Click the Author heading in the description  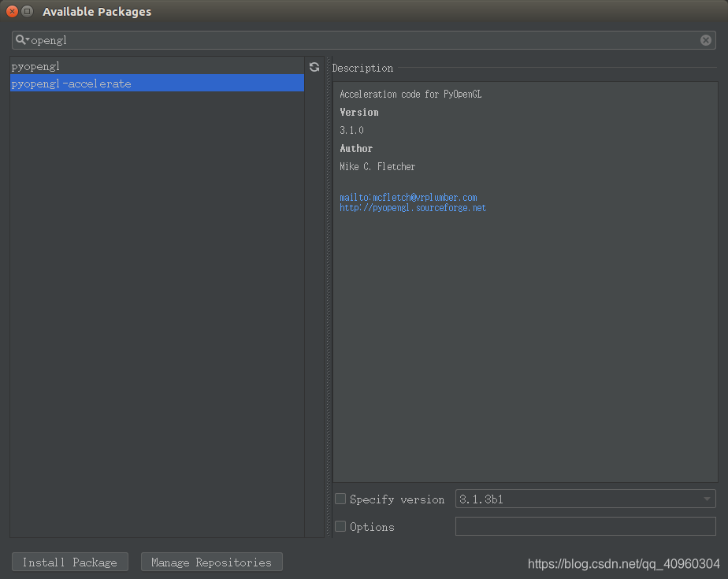click(x=356, y=149)
